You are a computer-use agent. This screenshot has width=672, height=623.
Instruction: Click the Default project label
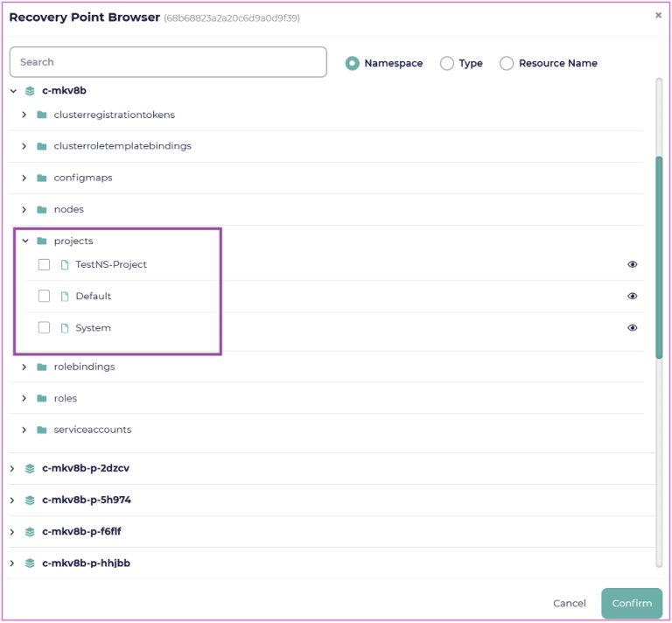tap(94, 296)
